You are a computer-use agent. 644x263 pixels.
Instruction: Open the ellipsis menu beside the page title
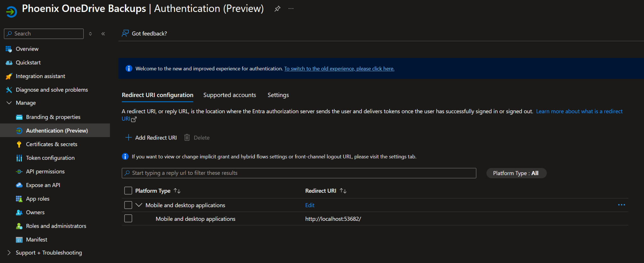[x=291, y=9]
